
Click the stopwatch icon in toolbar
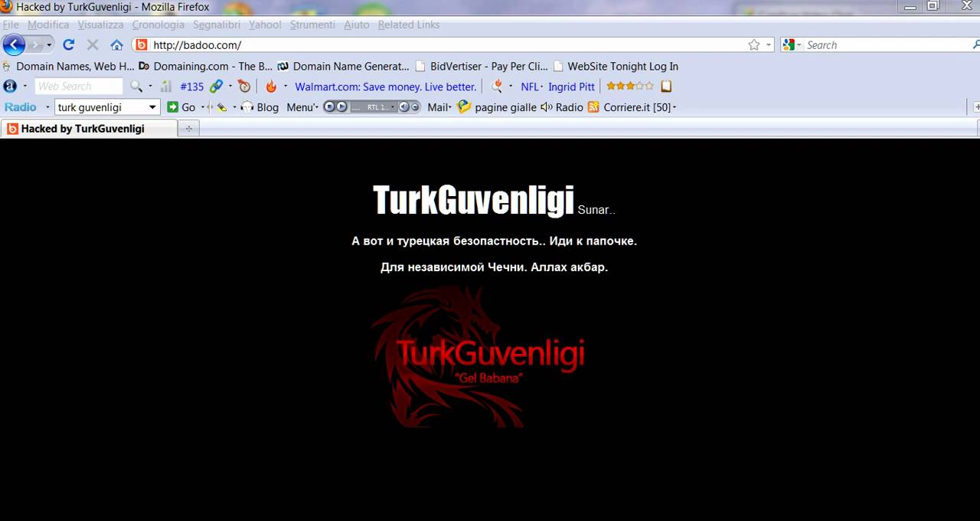coord(244,87)
